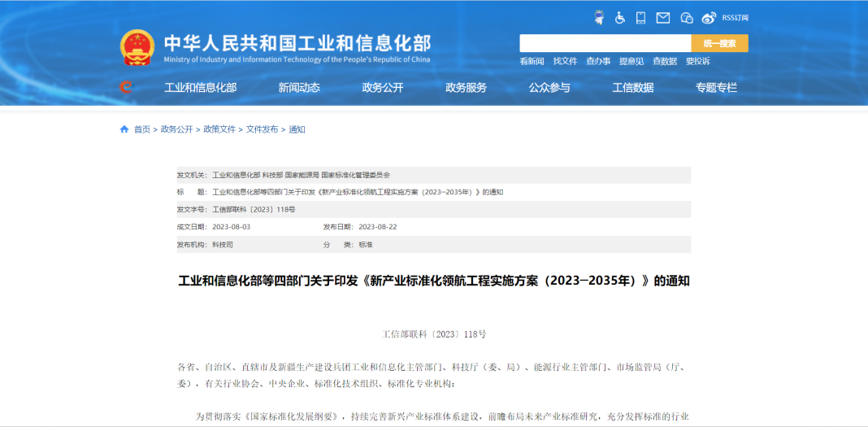Click the 标题 row in metadata table
The height and width of the screenshot is (427, 868).
(433, 192)
